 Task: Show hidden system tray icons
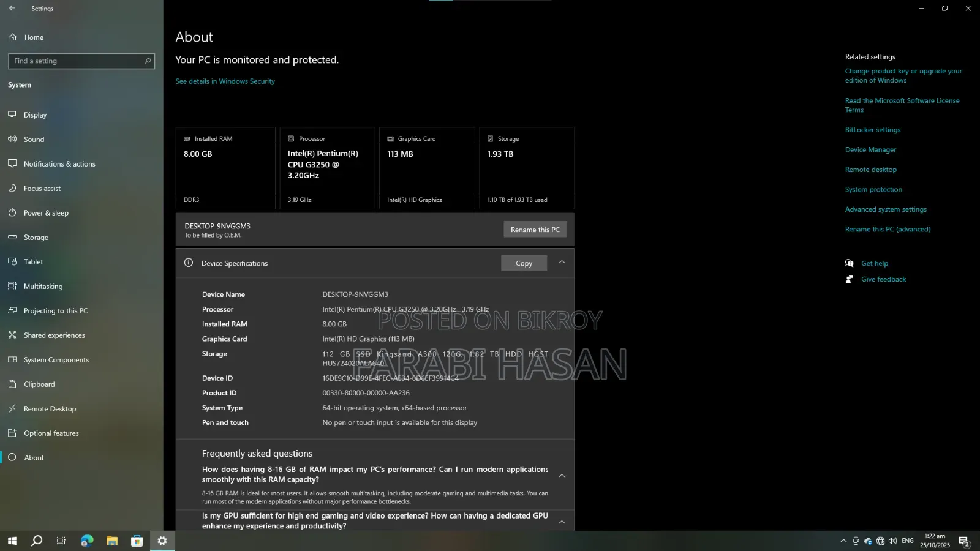843,541
